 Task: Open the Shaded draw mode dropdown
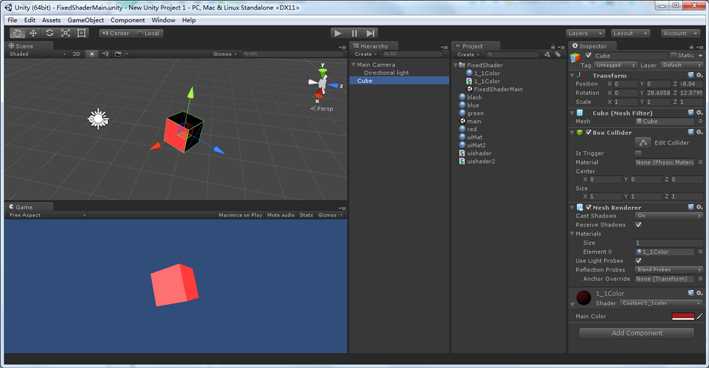(38, 54)
